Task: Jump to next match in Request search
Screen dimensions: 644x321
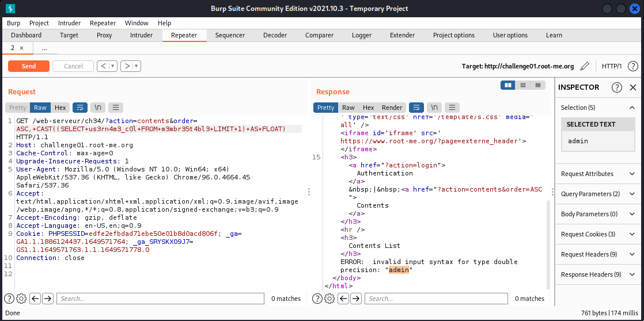Action: click(48, 299)
